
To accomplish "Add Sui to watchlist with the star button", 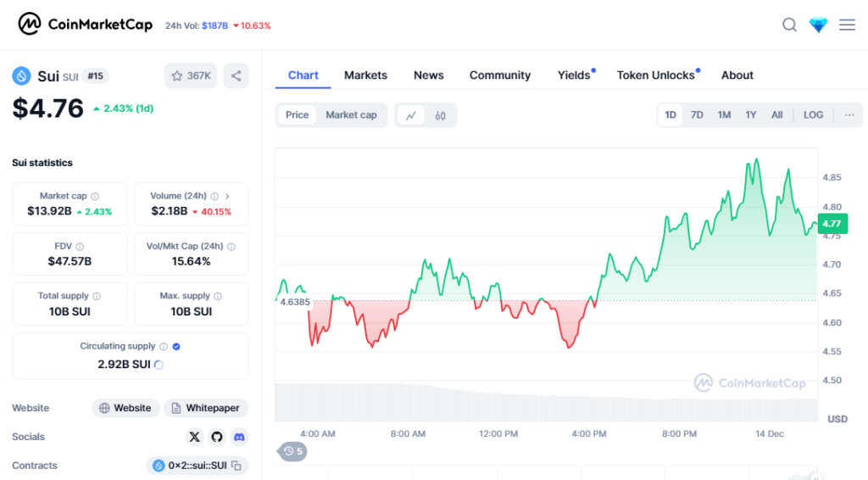I will [x=191, y=75].
